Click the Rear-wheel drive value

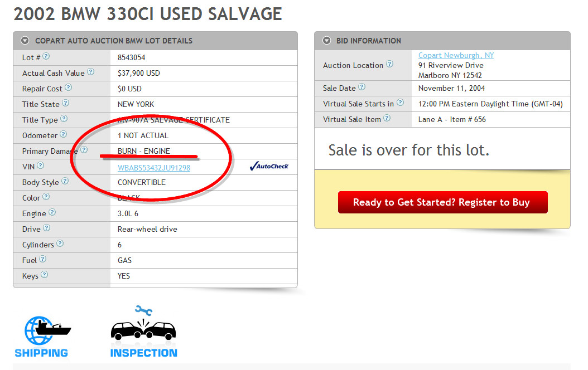[x=147, y=229]
